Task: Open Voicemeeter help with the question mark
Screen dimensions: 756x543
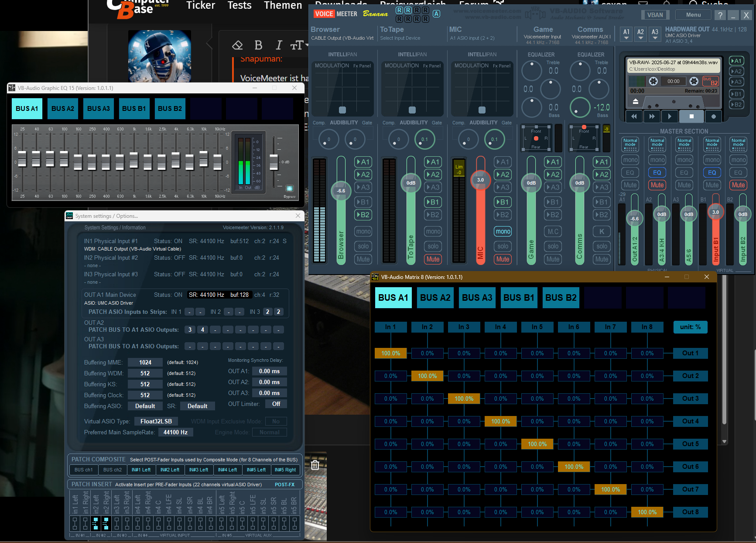Action: (x=720, y=15)
